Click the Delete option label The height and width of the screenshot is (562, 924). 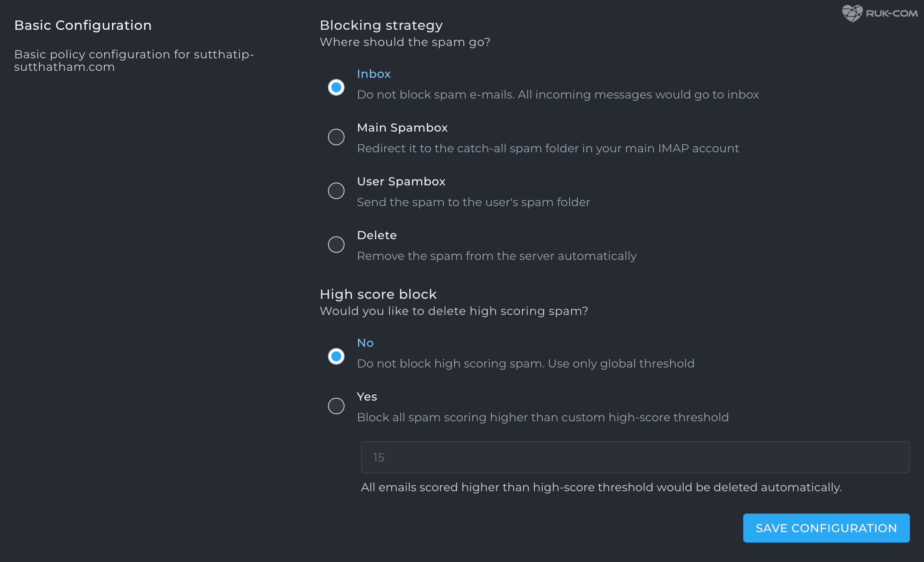coord(376,235)
